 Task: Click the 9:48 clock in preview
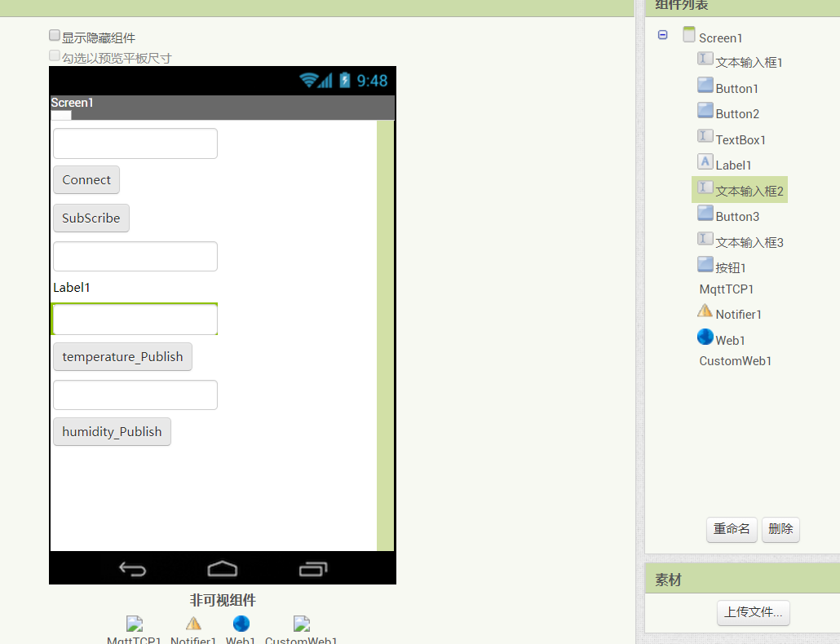tap(373, 81)
